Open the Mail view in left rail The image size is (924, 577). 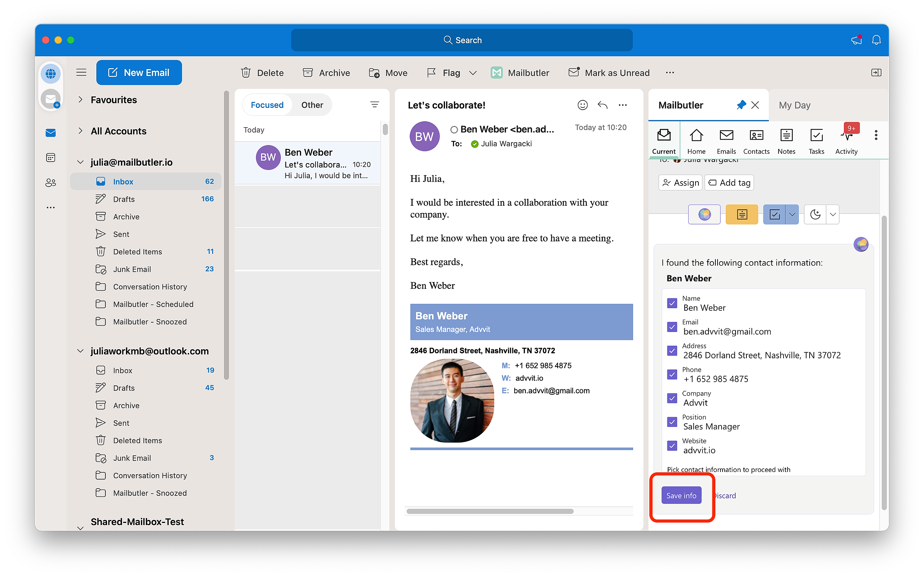pos(51,133)
